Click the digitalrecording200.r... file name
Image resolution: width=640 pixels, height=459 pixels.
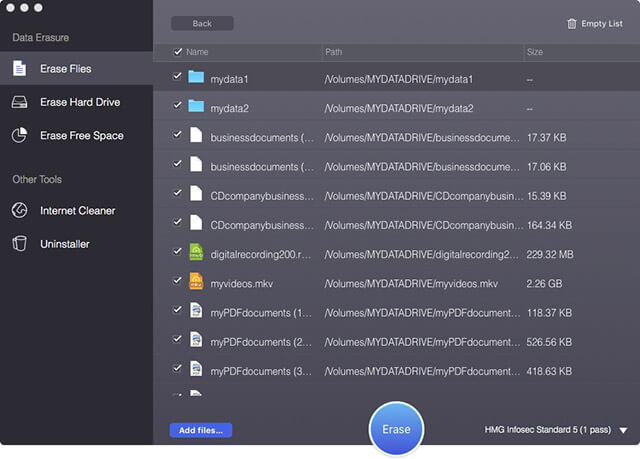[x=260, y=255]
